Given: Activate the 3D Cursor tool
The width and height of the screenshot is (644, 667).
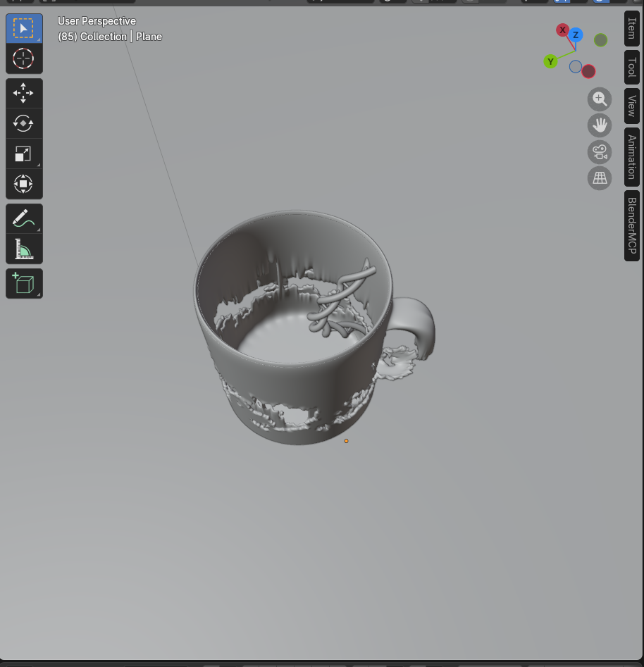Looking at the screenshot, I should 24,58.
